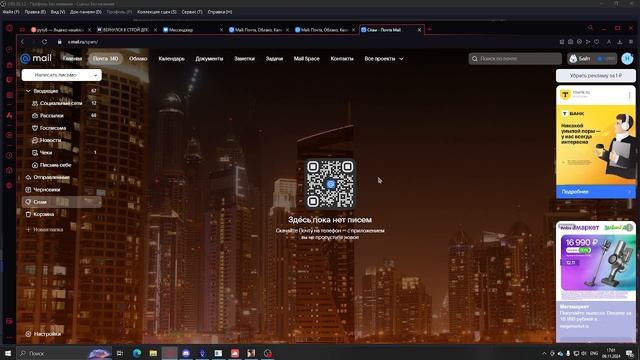Open Контакты in Mail navigation
640x360 pixels.
342,59
